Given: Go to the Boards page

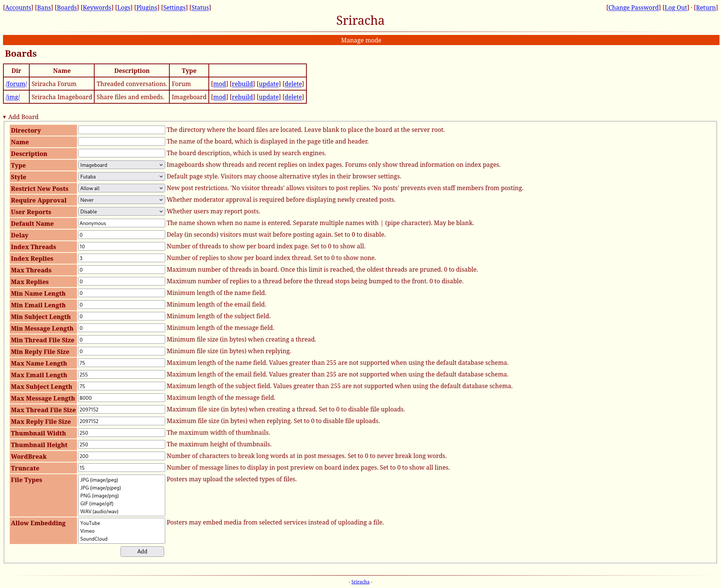Looking at the screenshot, I should pos(67,8).
